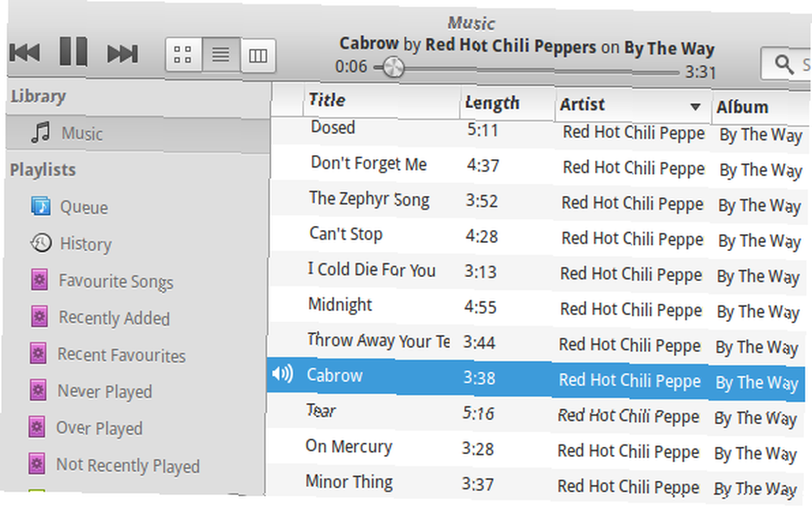
Task: Toggle sort arrow on Artist column
Action: [695, 106]
